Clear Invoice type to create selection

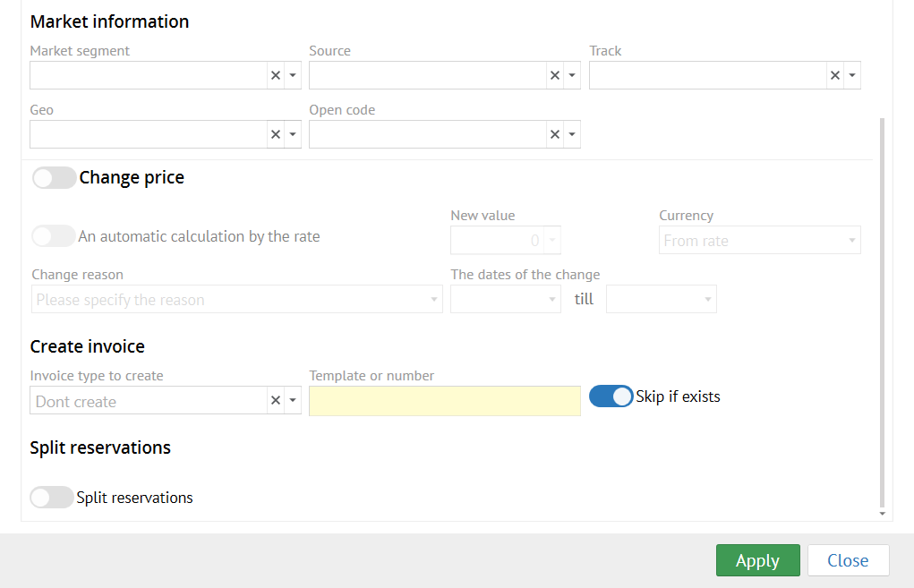[276, 401]
